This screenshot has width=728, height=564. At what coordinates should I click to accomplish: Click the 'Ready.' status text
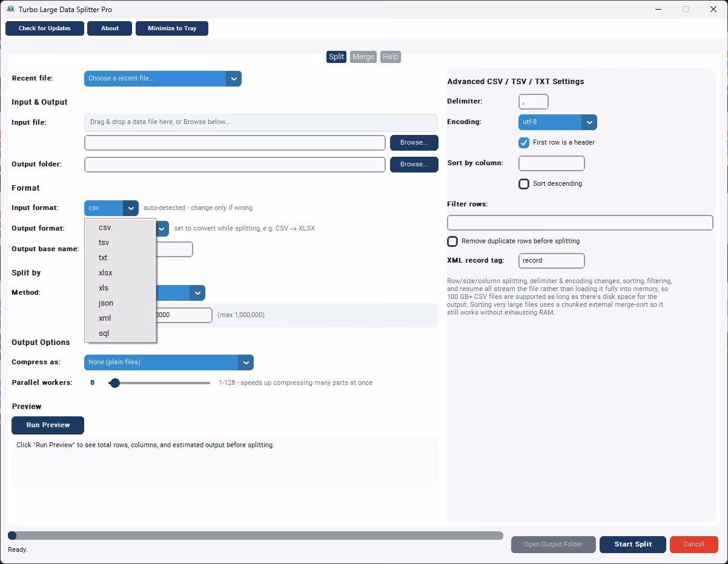pyautogui.click(x=18, y=550)
